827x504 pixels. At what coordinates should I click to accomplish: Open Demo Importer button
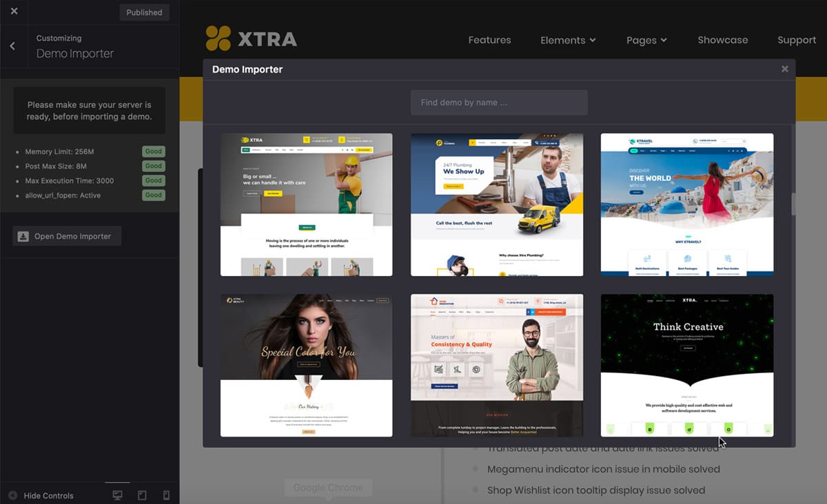pos(67,236)
